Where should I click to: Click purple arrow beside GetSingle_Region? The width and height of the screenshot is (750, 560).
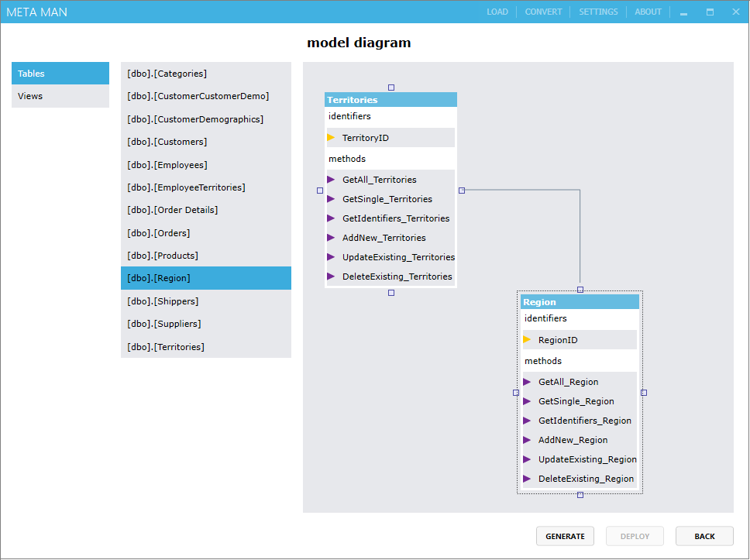coord(527,401)
